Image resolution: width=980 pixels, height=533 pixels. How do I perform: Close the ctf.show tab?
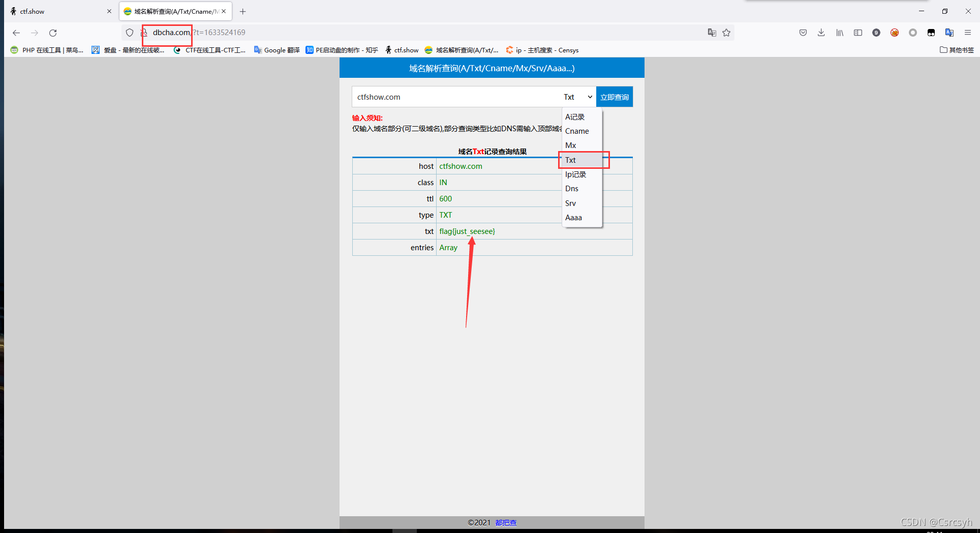[x=109, y=11]
